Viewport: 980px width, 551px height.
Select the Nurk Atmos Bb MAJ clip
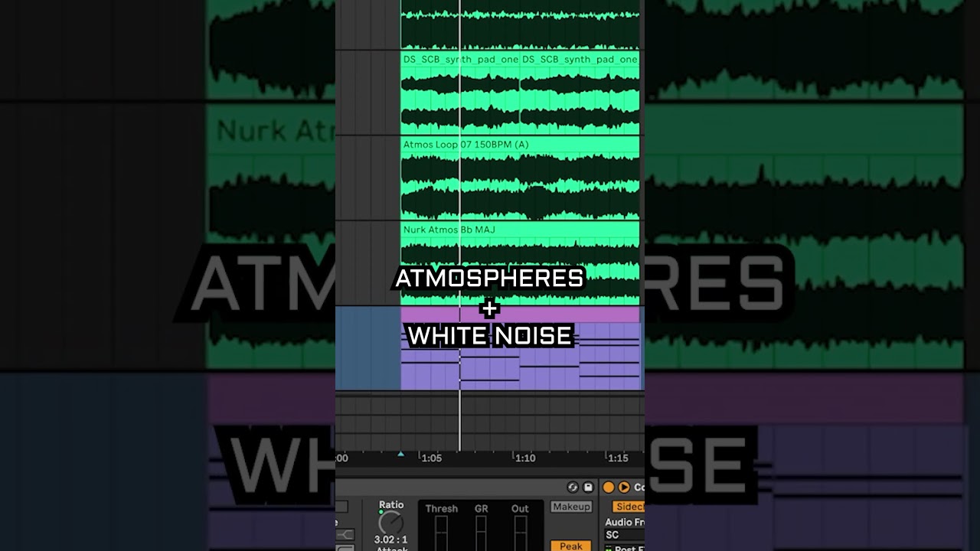(520, 264)
